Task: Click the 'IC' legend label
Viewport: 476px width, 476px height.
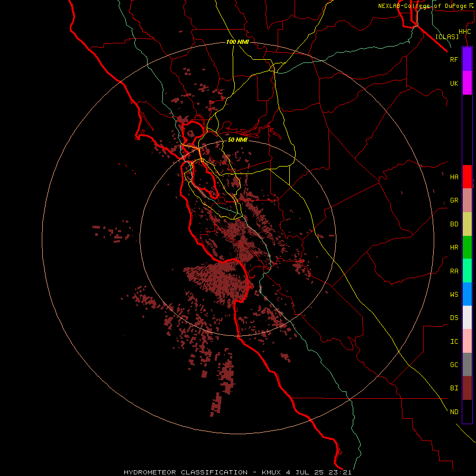Action: coord(454,342)
